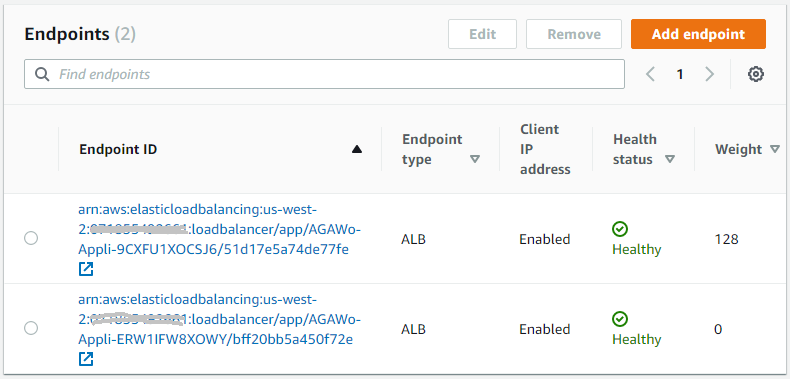The image size is (790, 379).
Task: Sort by Endpoint ID using the ascending arrow
Action: click(357, 149)
